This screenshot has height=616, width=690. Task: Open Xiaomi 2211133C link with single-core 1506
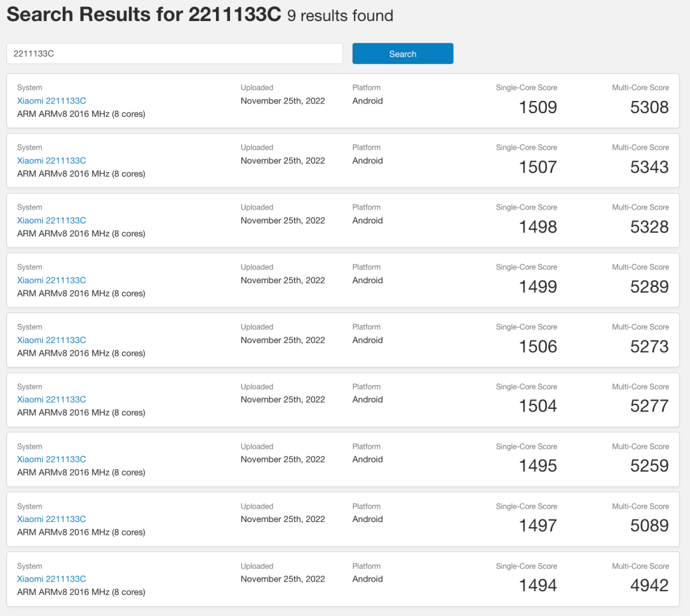tap(52, 340)
